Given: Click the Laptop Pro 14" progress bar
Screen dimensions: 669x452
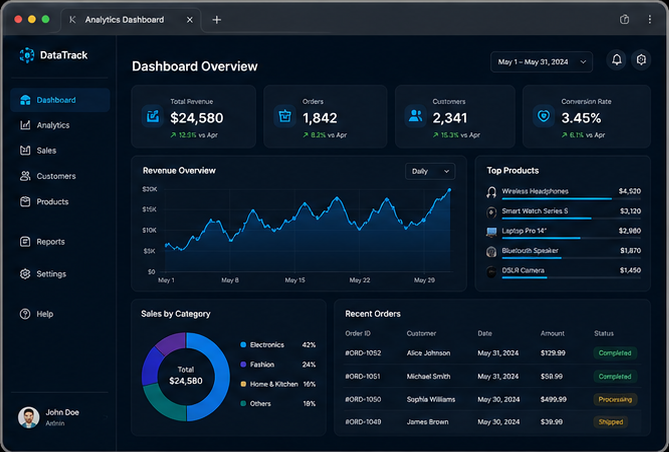Looking at the screenshot, I should click(x=571, y=238).
